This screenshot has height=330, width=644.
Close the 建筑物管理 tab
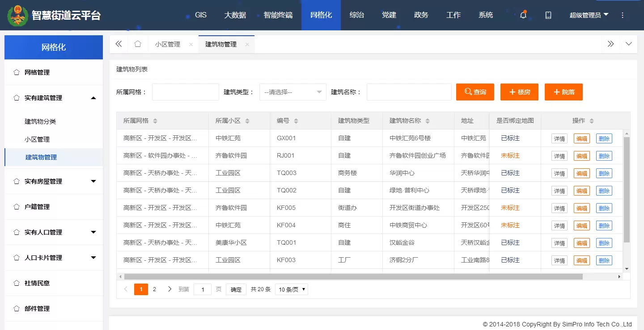(247, 45)
